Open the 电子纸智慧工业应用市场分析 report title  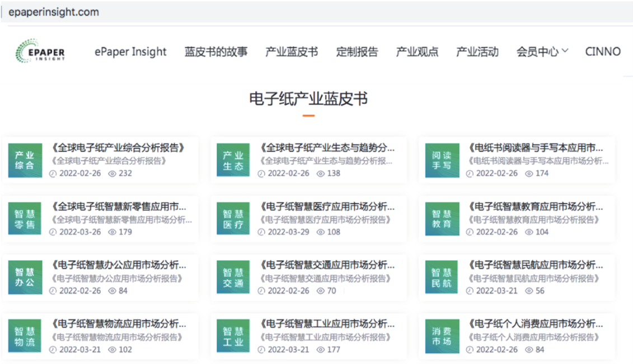327,324
